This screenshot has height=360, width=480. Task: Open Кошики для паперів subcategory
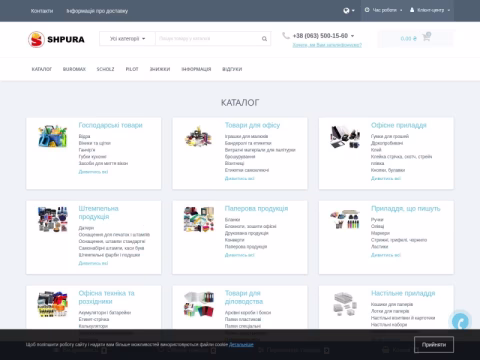pos(392,304)
